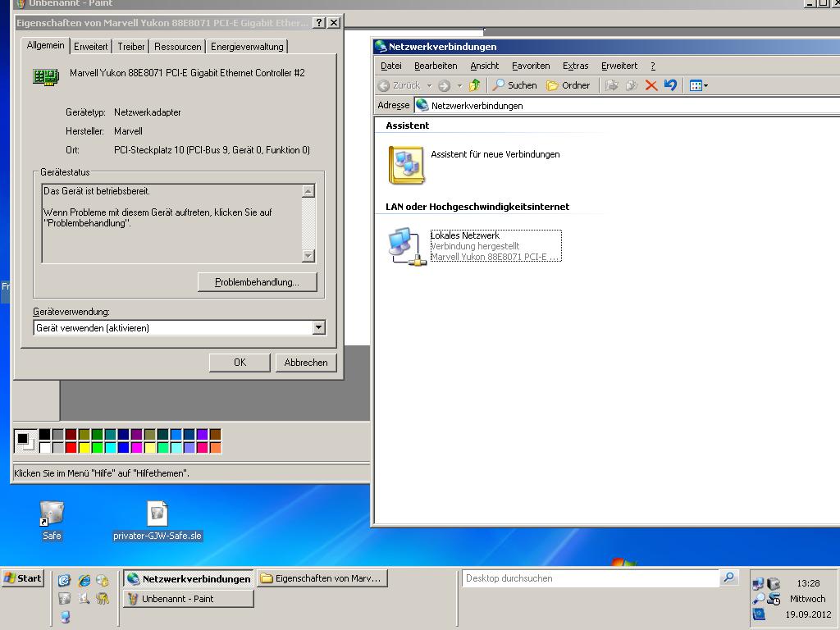The image size is (840, 630).
Task: Click the Abbrechen button
Action: (x=306, y=362)
